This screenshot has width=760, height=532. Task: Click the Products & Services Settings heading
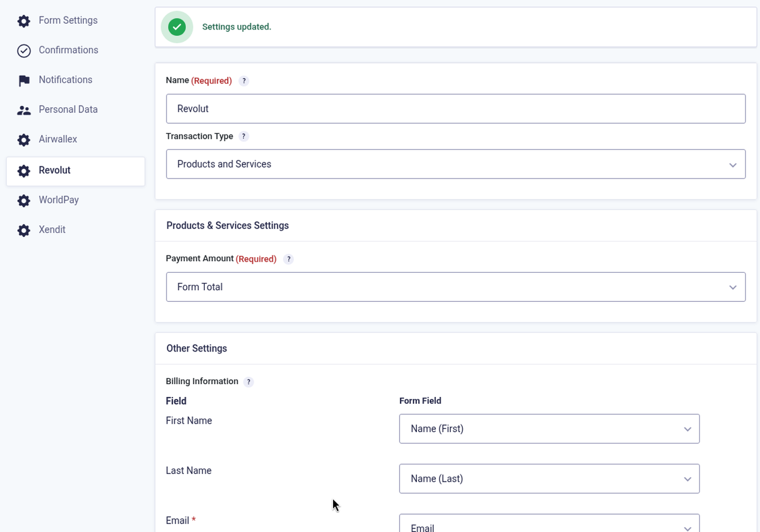pos(227,225)
